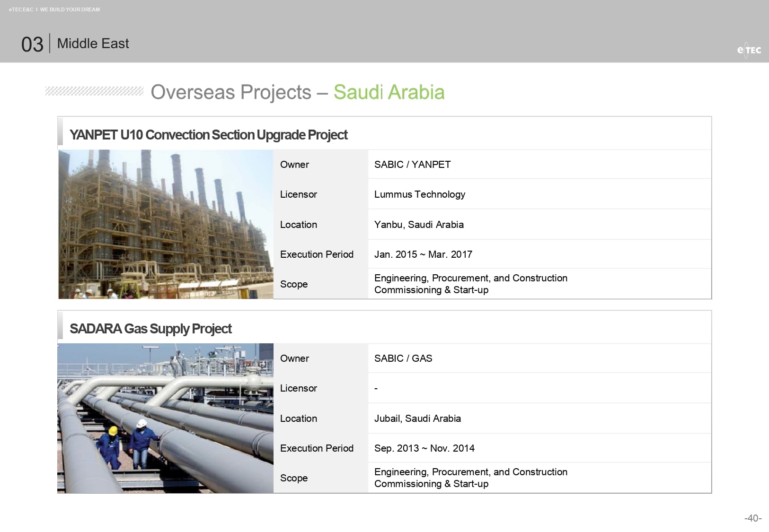The height and width of the screenshot is (532, 769).
Task: Click the SADARA licensor dash value
Action: 376,389
